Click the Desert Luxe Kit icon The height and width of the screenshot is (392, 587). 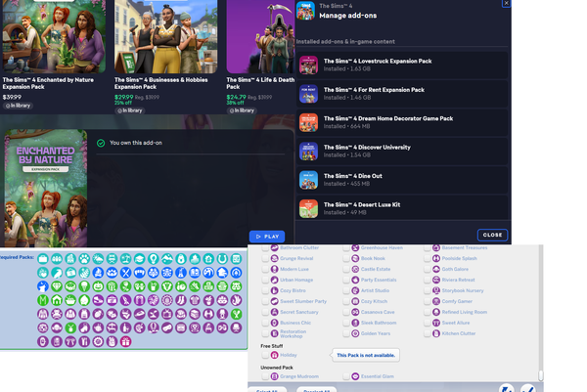(x=308, y=208)
